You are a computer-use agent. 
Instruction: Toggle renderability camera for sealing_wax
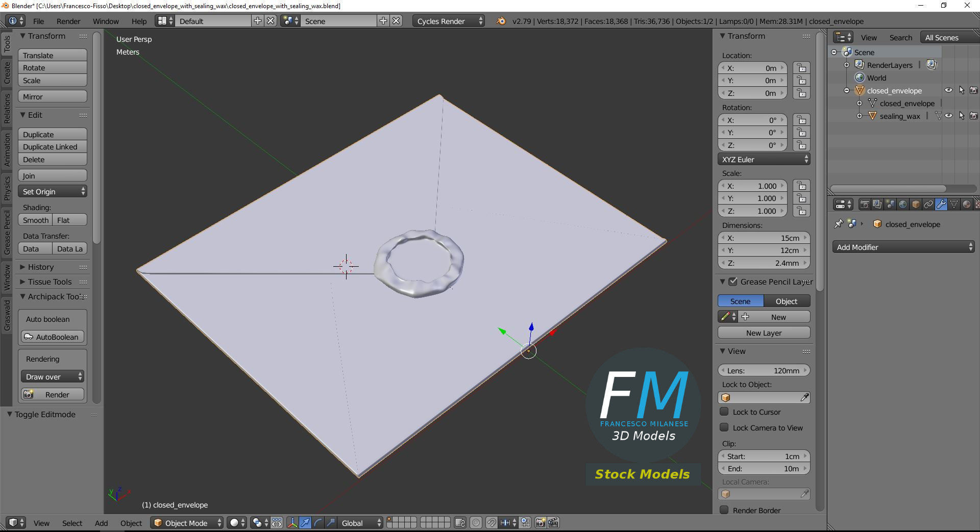[x=974, y=116]
